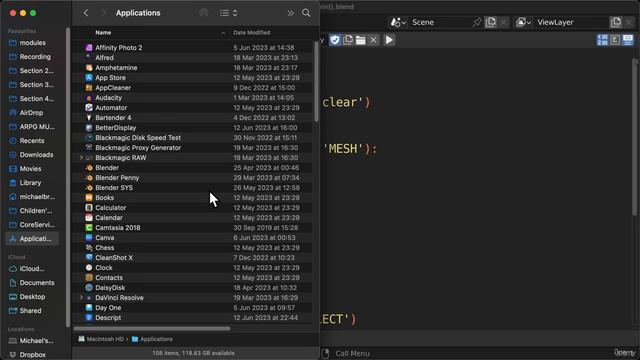The image size is (640, 360).
Task: Select the Camtasia 2018 icon
Action: click(x=89, y=228)
